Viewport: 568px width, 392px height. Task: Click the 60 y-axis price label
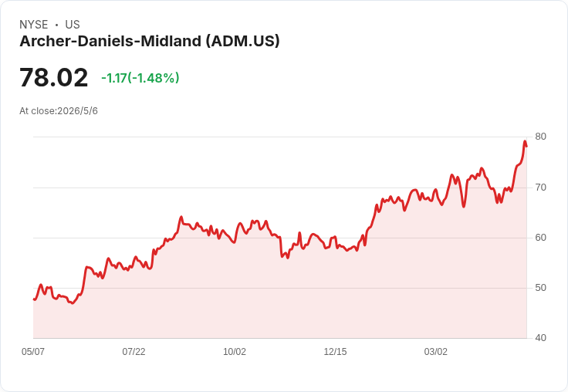(540, 238)
